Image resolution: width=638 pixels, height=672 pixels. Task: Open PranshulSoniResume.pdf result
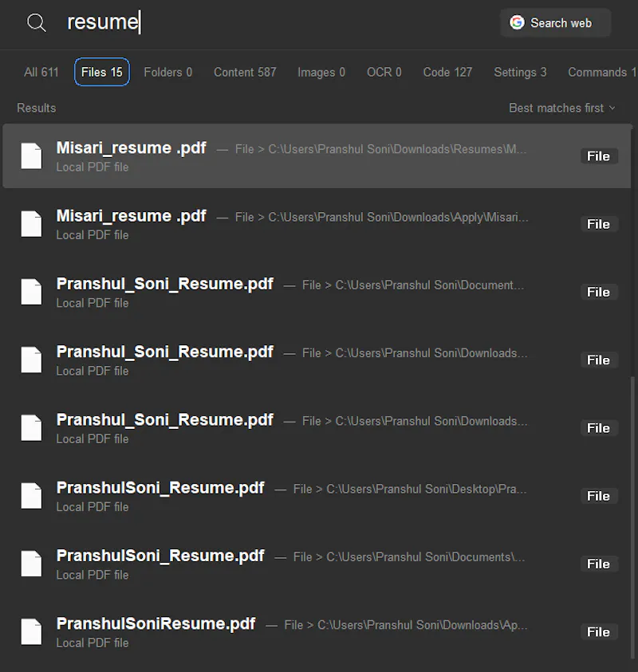point(317,631)
